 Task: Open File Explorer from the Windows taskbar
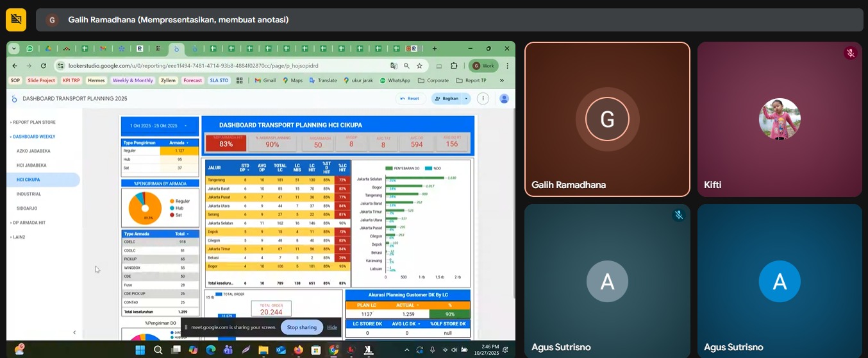[x=263, y=350]
